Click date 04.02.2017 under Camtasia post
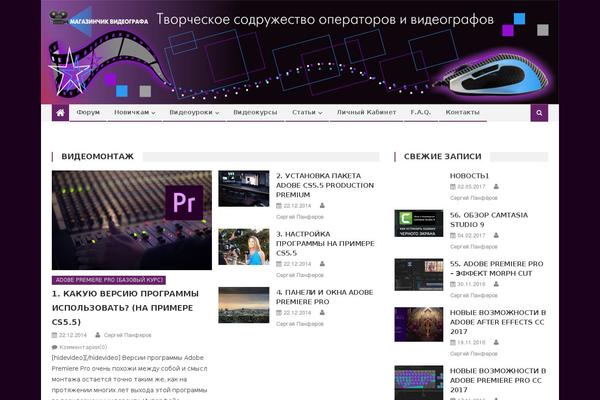 (x=471, y=235)
